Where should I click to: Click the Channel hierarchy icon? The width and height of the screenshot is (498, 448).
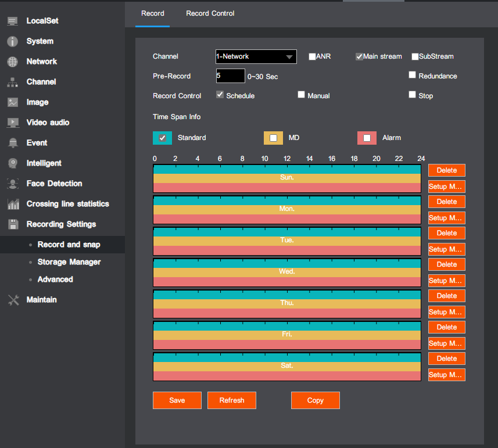(x=13, y=82)
